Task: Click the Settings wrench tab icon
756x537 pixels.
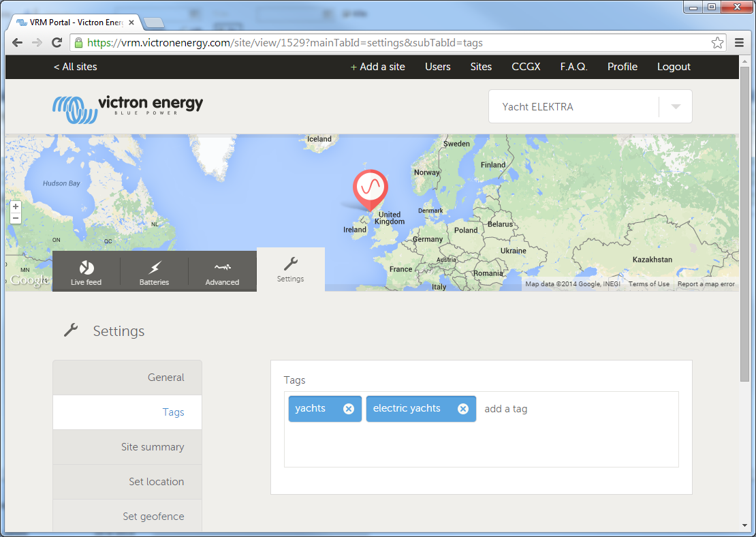Action: tap(291, 264)
